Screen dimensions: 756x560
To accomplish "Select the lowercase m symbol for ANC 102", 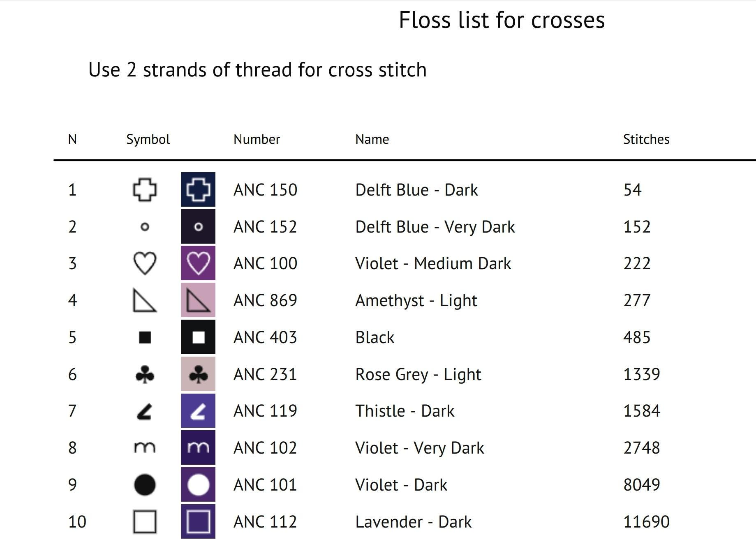I will tap(145, 447).
